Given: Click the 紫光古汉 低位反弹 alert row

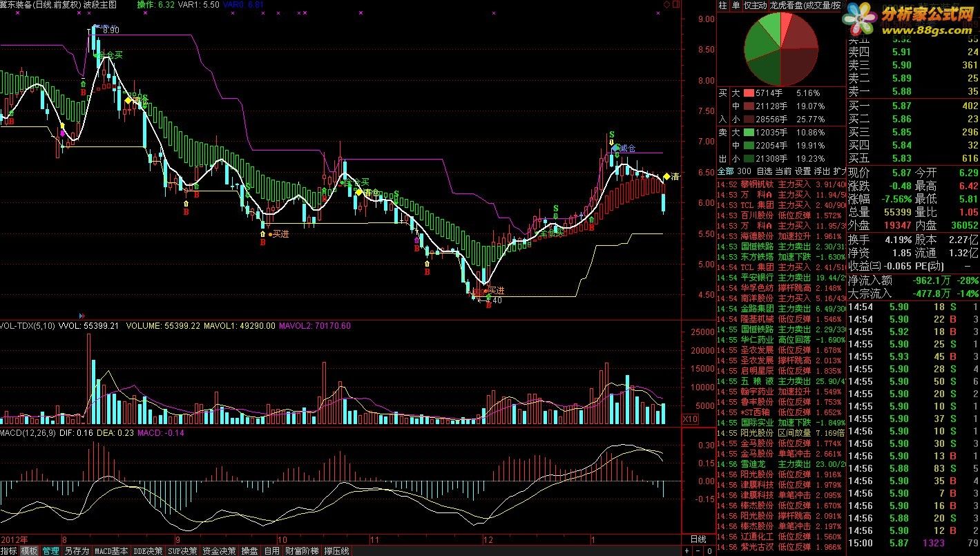Looking at the screenshot, I should (782, 547).
